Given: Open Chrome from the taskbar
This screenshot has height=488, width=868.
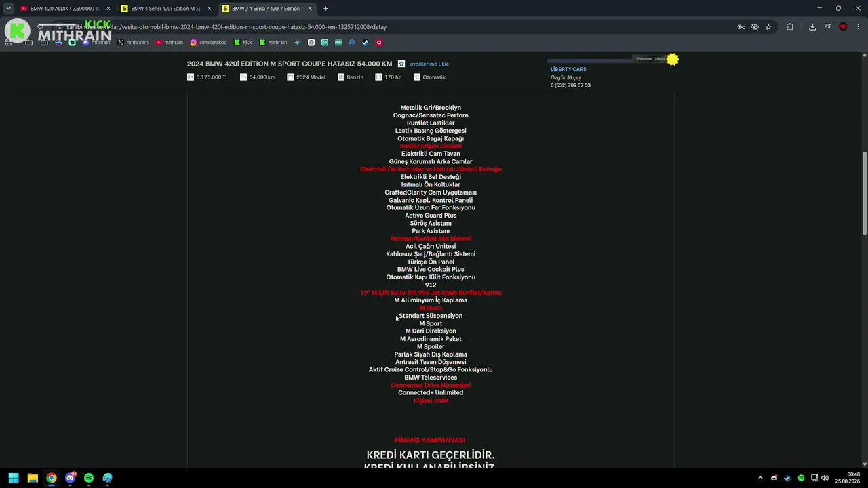Looking at the screenshot, I should pyautogui.click(x=52, y=478).
